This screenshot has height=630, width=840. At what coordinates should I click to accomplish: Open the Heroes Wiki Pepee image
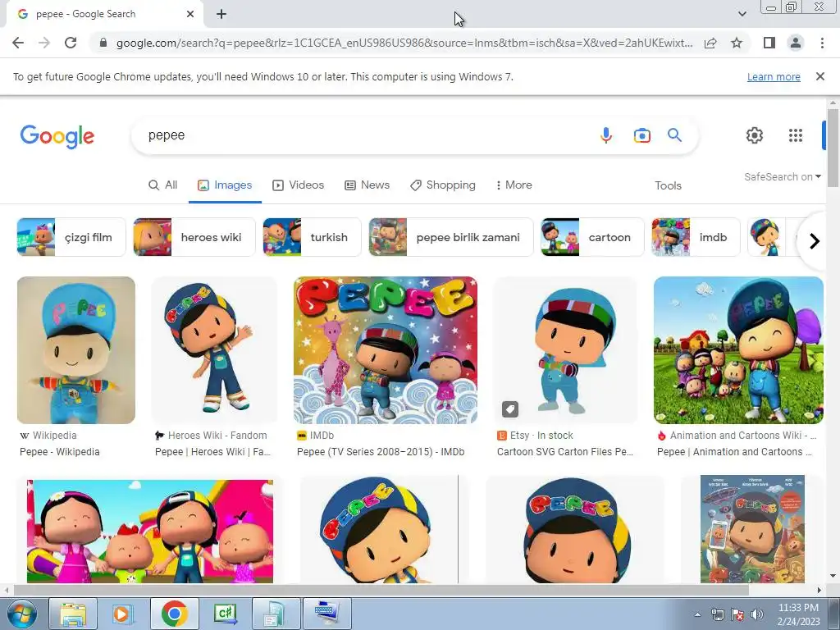[214, 350]
